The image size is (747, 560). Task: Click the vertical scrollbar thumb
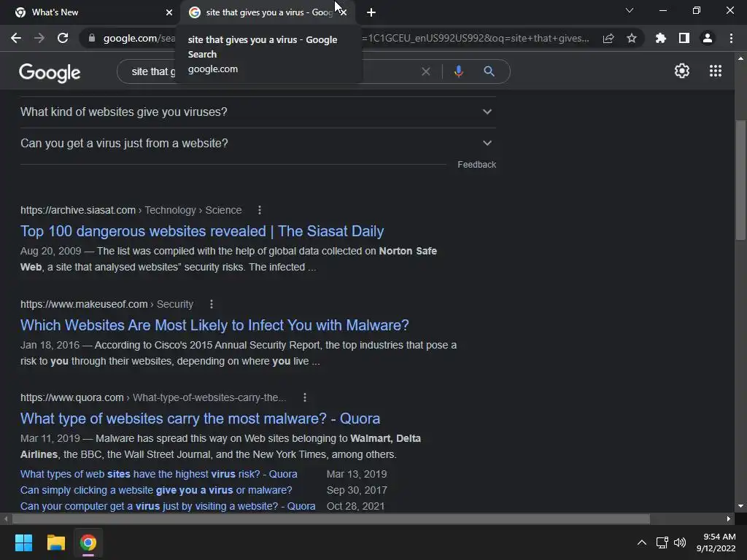pos(740,180)
